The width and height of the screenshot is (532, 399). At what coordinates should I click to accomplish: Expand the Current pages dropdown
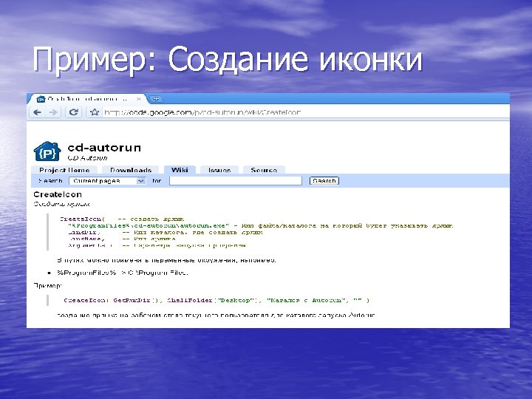pos(107,181)
